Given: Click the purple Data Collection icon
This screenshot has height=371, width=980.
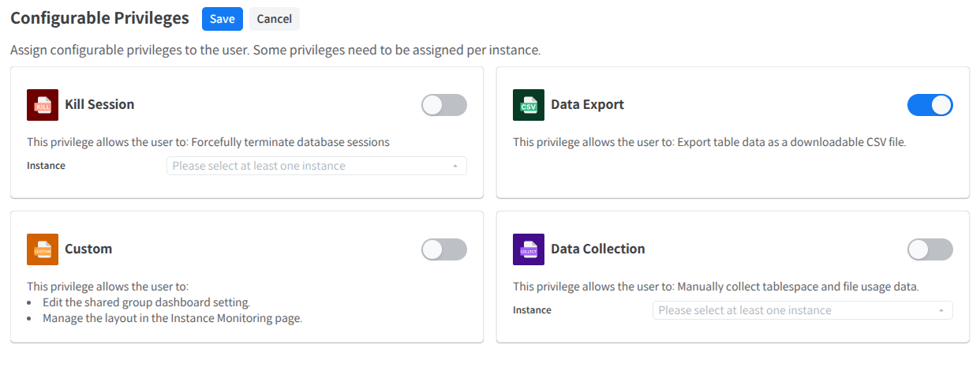Looking at the screenshot, I should coord(529,249).
